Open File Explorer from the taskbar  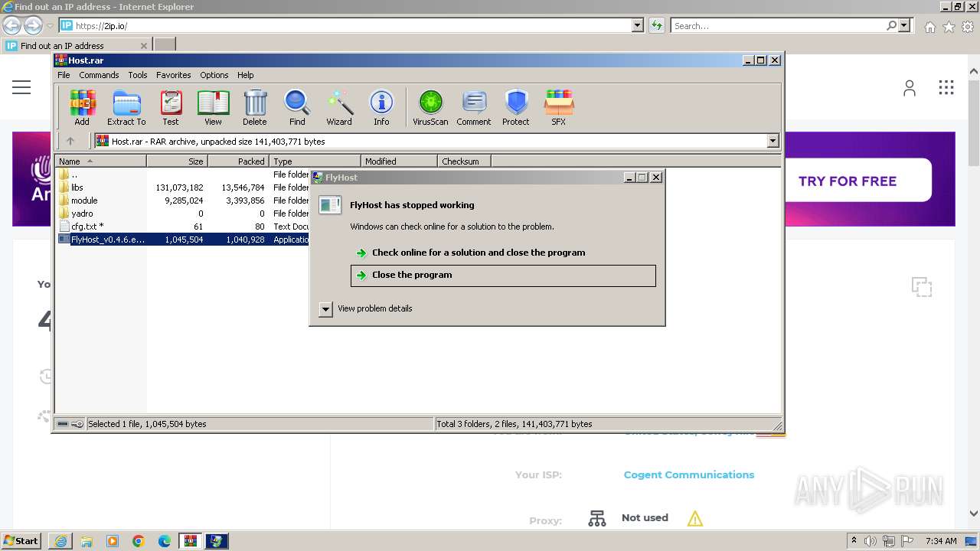[87, 540]
